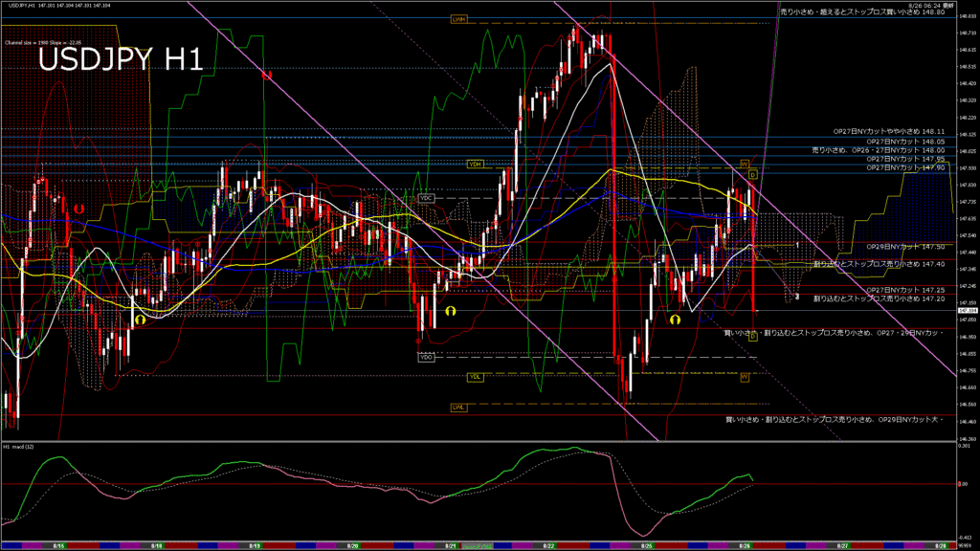
Task: Select the current price tag 147.104
Action: coord(966,310)
